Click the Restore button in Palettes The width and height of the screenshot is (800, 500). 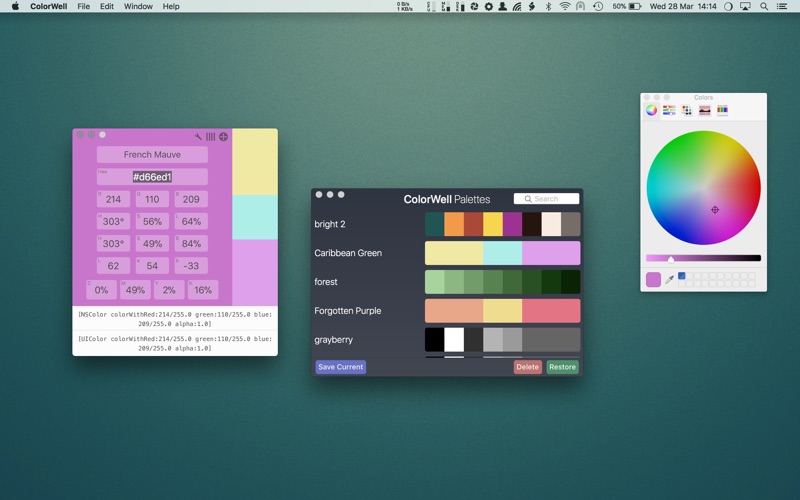[562, 367]
